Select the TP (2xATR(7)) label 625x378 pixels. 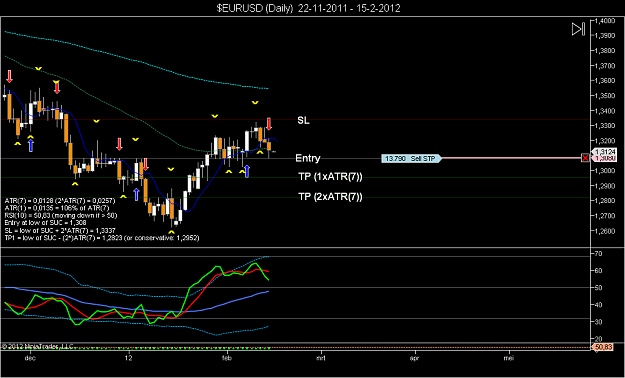point(330,197)
